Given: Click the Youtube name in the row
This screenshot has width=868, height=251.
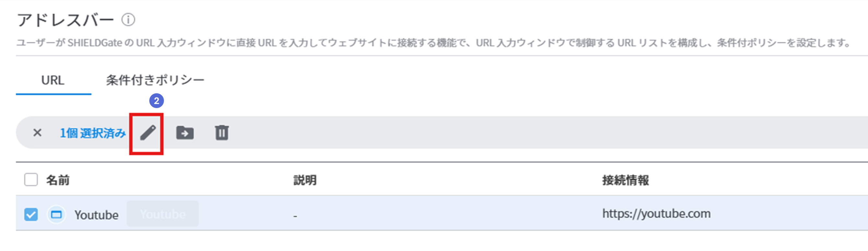Looking at the screenshot, I should 97,215.
